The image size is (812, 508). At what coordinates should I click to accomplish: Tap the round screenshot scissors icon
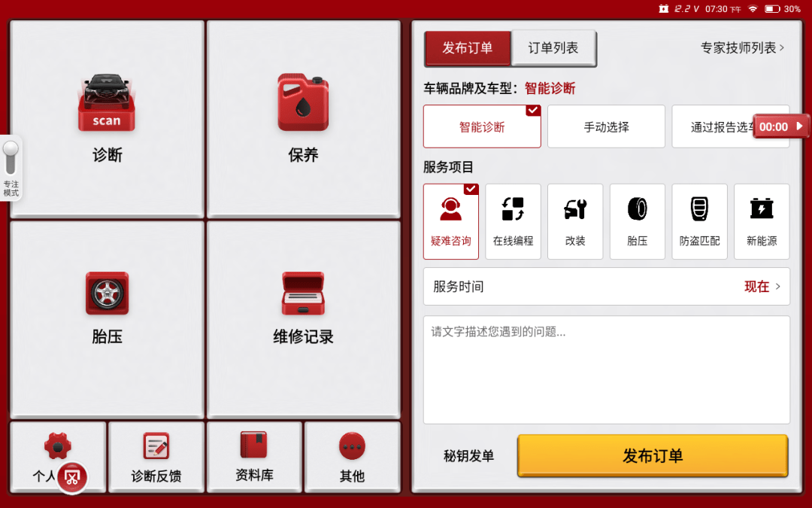tap(72, 477)
